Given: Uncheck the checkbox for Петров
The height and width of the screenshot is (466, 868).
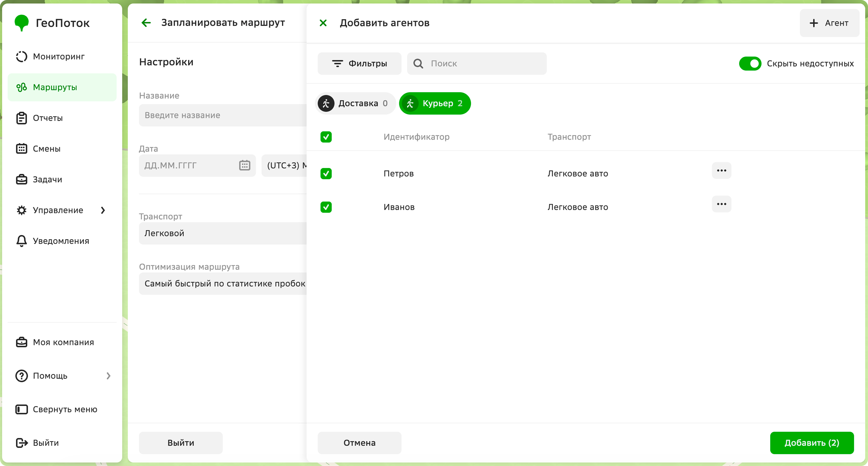Looking at the screenshot, I should (x=326, y=173).
